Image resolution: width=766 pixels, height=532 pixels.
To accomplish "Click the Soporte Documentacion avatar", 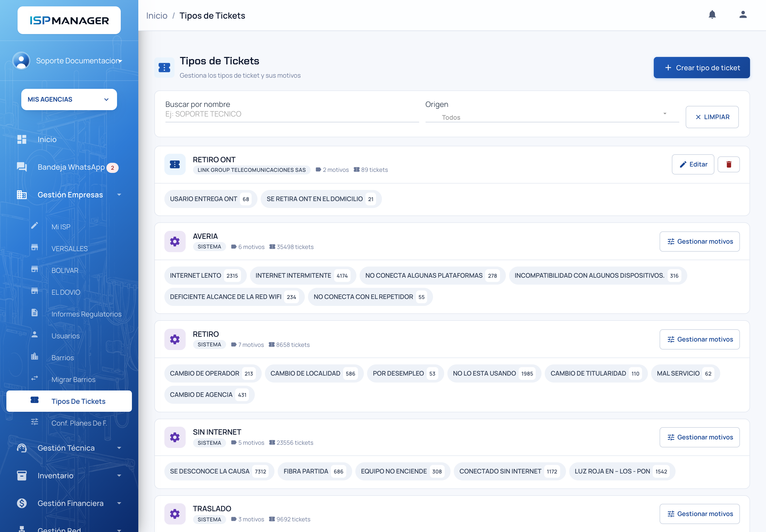I will point(21,61).
